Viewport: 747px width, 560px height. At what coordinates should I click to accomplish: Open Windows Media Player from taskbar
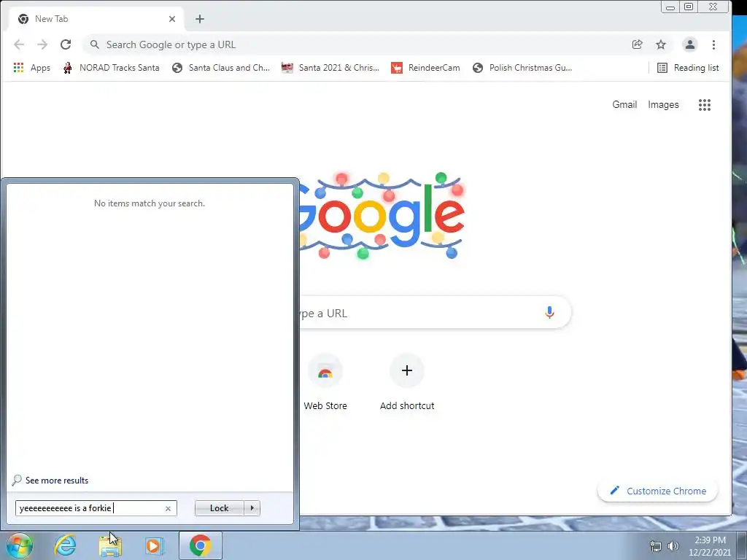point(155,545)
